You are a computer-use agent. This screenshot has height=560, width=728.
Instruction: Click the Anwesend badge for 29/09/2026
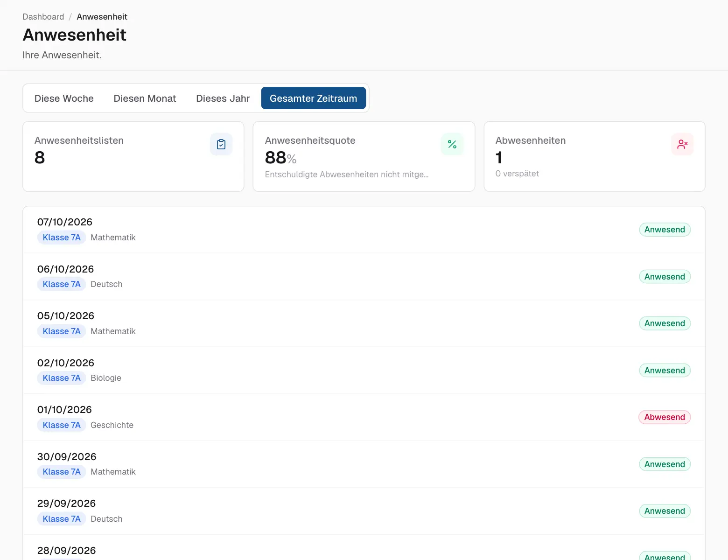pos(665,511)
